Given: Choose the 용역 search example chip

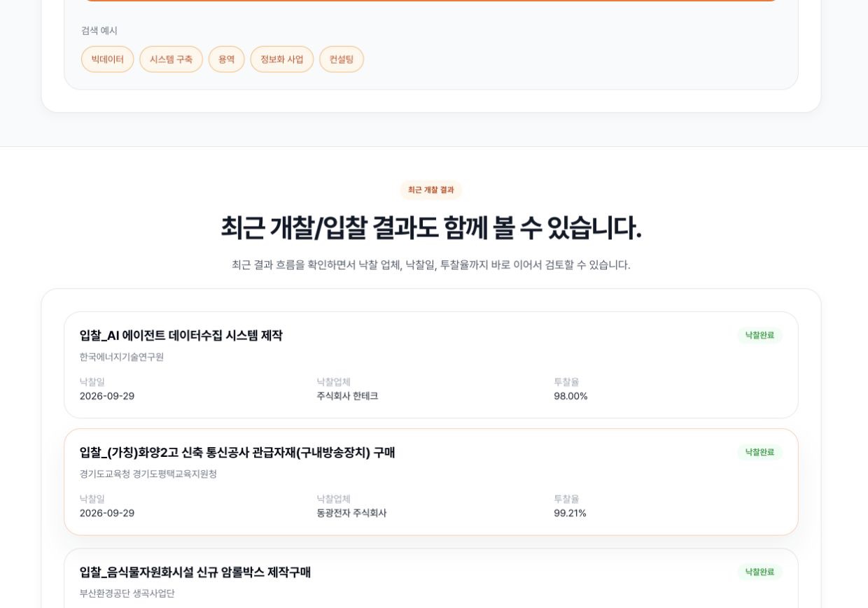Looking at the screenshot, I should point(226,59).
